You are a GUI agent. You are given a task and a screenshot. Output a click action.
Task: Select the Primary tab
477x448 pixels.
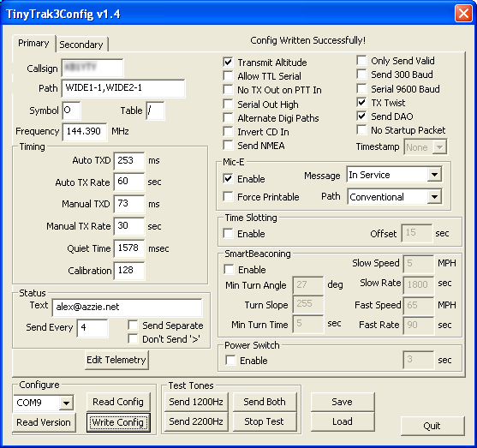pos(33,43)
